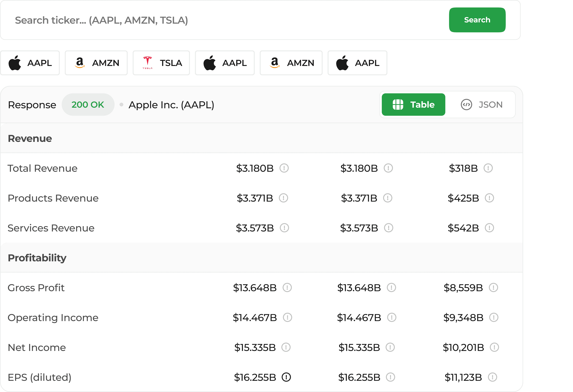Switch to the Table view
The height and width of the screenshot is (392, 573).
(x=413, y=105)
